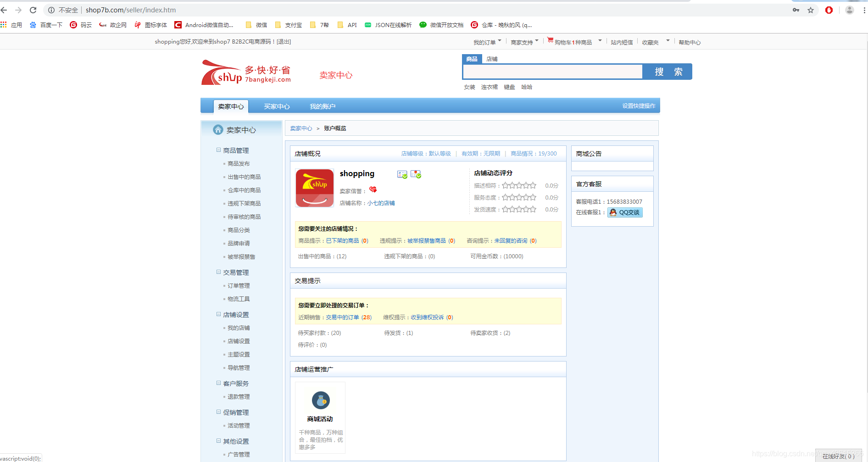The height and width of the screenshot is (462, 868).
Task: Click the QQ交谈 button
Action: (x=625, y=212)
